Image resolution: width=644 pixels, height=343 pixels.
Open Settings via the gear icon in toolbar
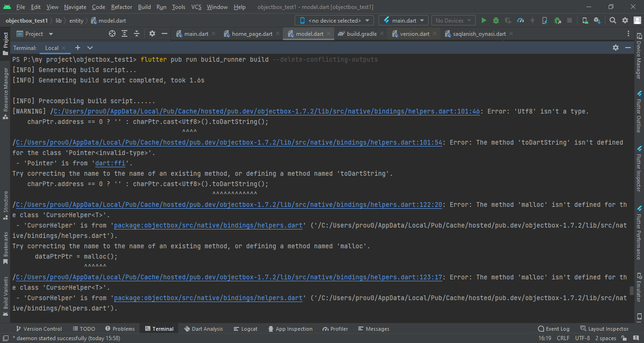coord(625,20)
